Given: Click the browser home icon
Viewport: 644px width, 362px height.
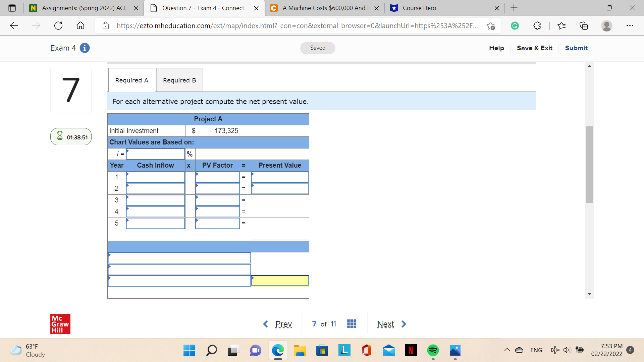Looking at the screenshot, I should point(80,25).
